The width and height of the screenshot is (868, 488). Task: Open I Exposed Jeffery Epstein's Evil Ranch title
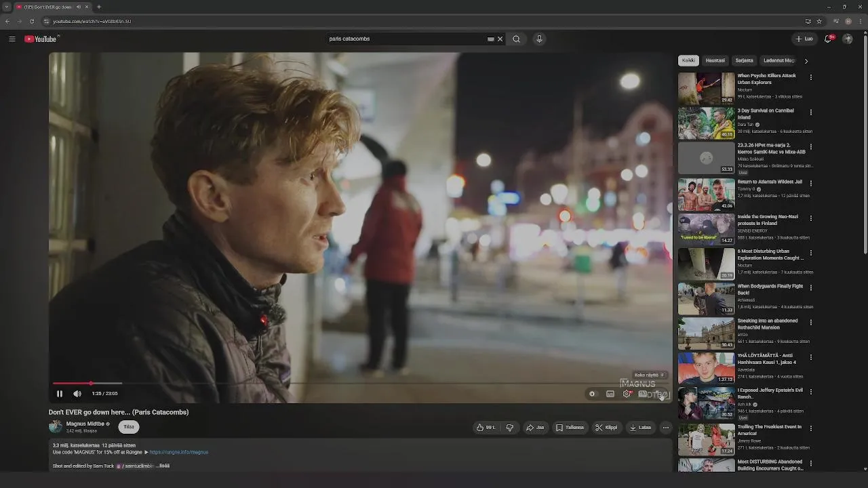click(x=770, y=393)
